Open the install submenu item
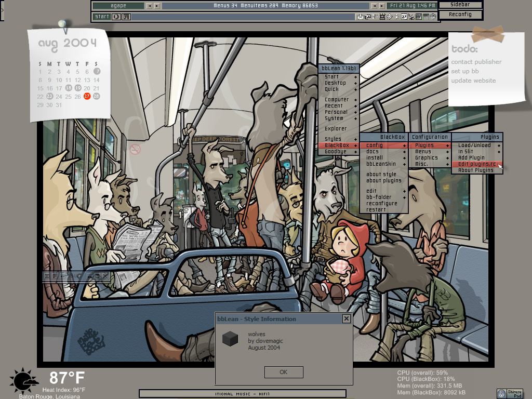This screenshot has width=532, height=399. pyautogui.click(x=384, y=158)
